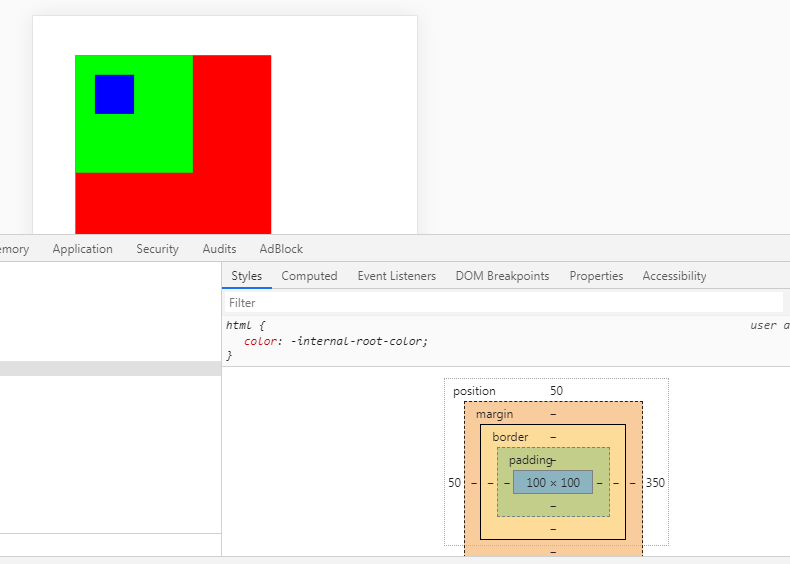
Task: Click the padding label in box model
Action: (530, 460)
